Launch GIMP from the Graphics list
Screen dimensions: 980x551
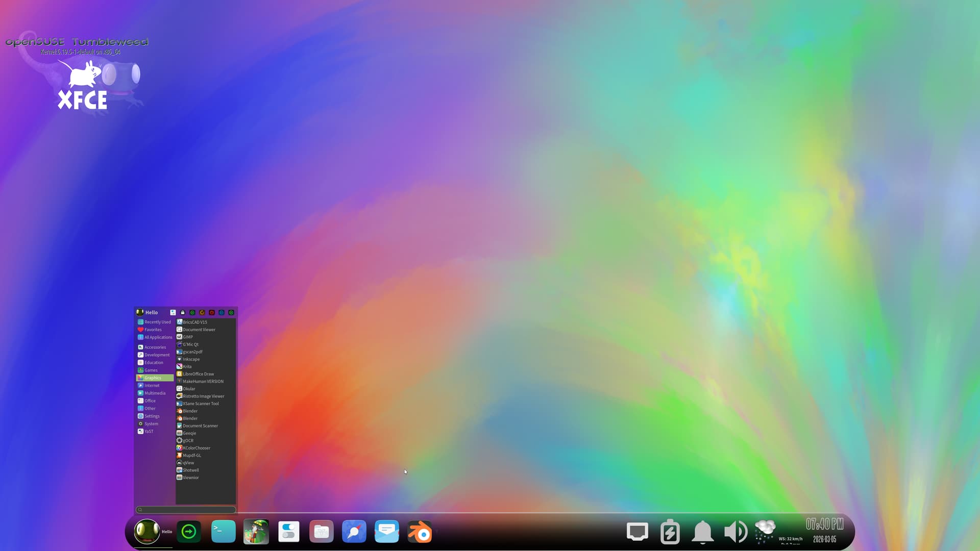188,337
